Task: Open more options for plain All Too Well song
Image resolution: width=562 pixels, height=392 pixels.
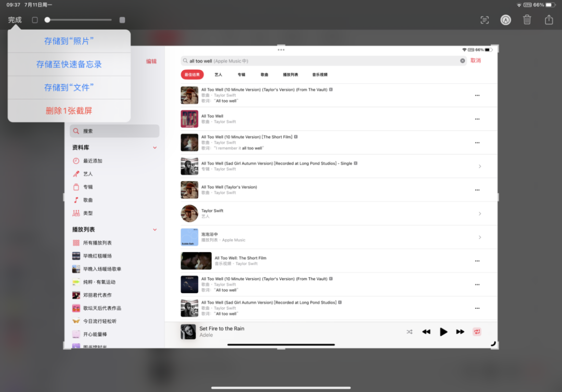Action: pos(477,119)
